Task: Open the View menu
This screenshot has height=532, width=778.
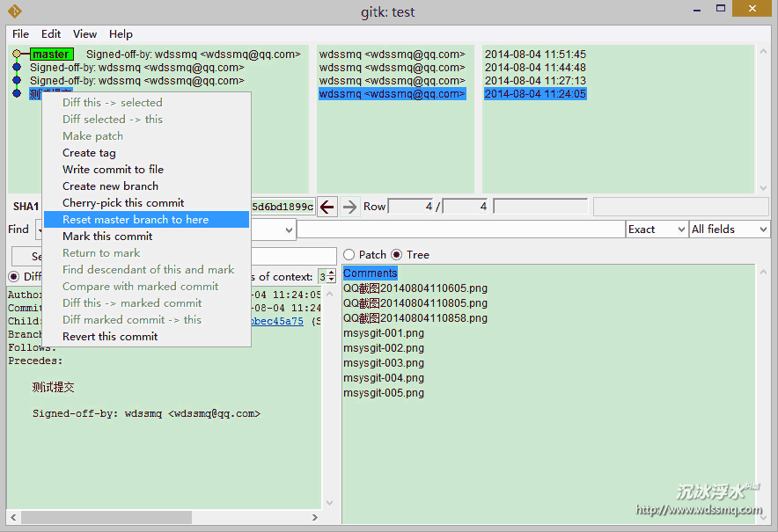Action: pyautogui.click(x=85, y=34)
